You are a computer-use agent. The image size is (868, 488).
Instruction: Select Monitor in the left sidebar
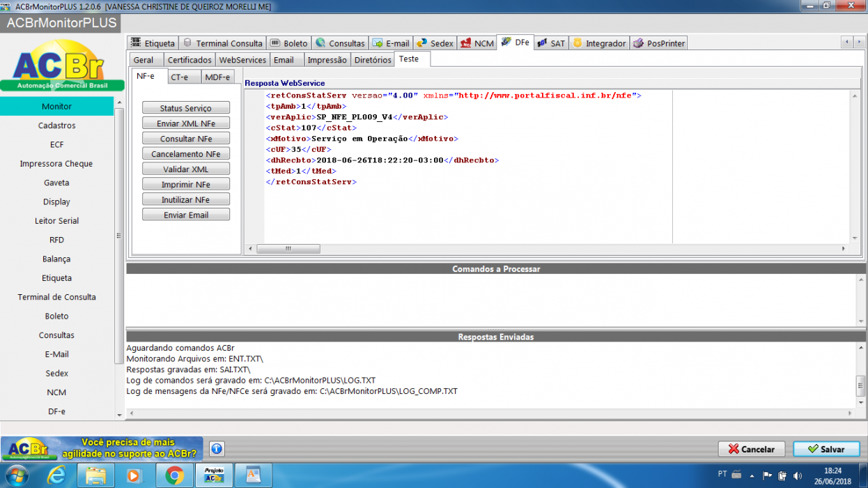click(x=56, y=107)
